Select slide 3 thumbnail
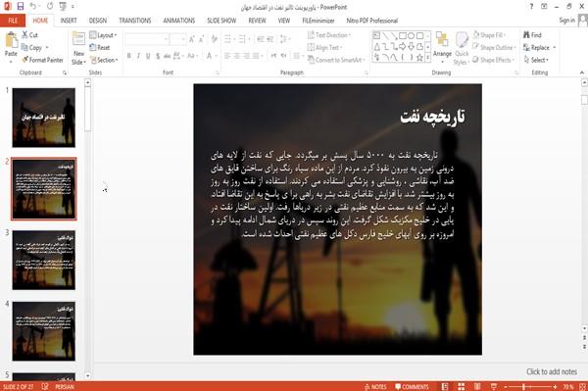 (44, 260)
